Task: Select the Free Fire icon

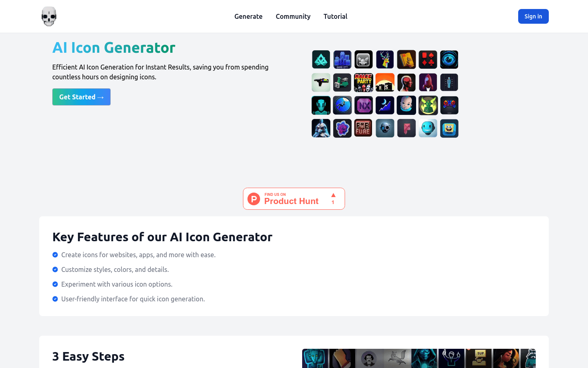Action: (363, 128)
